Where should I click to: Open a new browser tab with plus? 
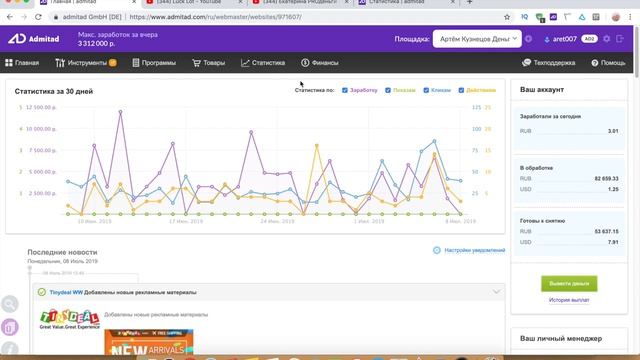coord(469,2)
